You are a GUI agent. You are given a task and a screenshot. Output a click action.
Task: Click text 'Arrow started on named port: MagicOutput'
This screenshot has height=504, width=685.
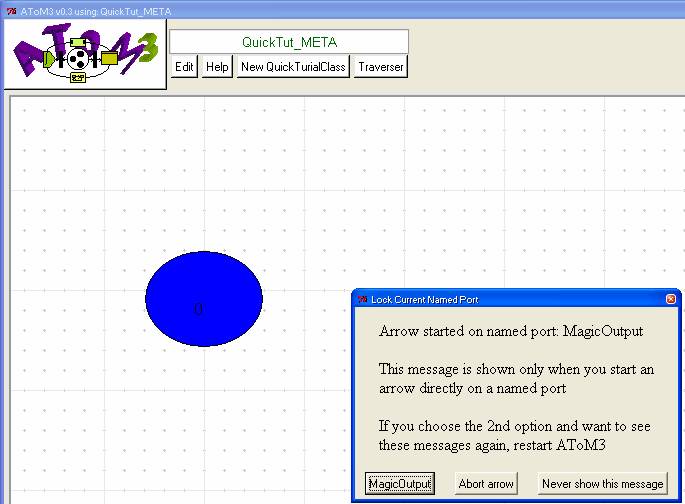[511, 331]
